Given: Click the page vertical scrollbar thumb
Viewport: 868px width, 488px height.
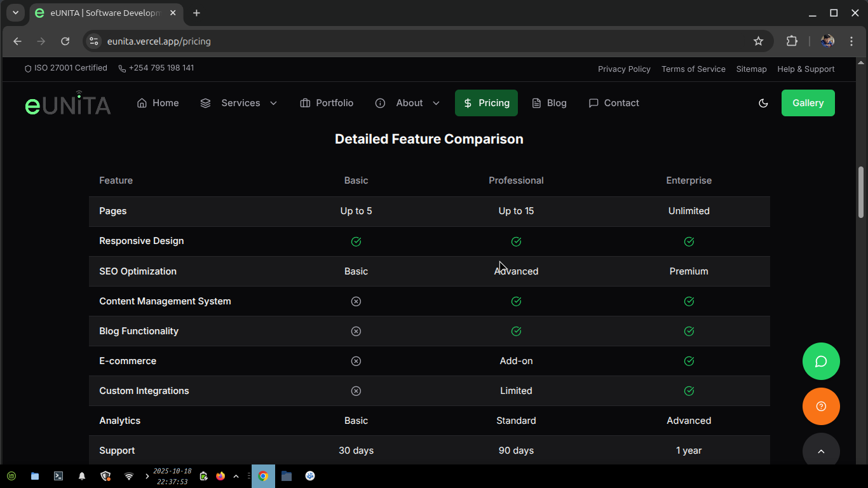Looking at the screenshot, I should pos(861,192).
